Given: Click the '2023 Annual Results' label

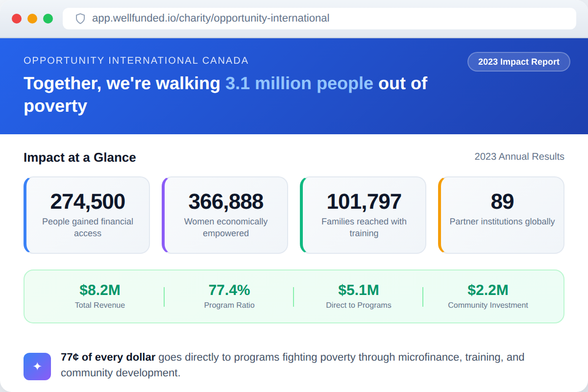Looking at the screenshot, I should (x=519, y=157).
